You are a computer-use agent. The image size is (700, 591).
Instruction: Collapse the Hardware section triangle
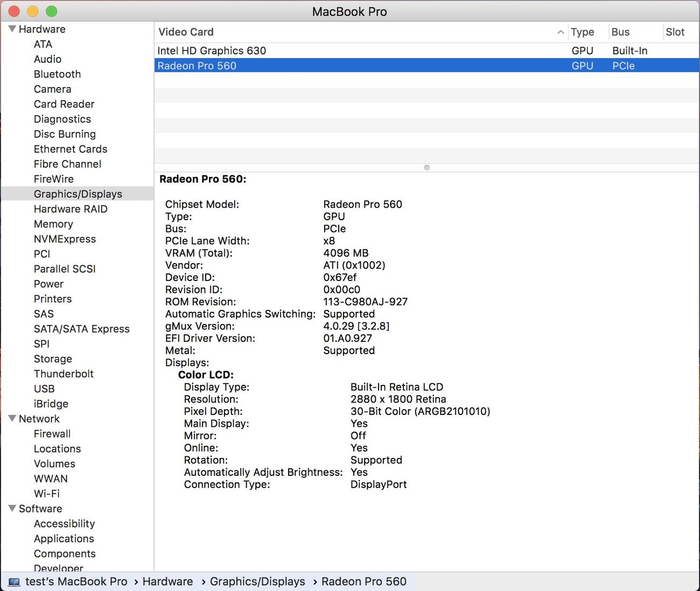pyautogui.click(x=12, y=29)
